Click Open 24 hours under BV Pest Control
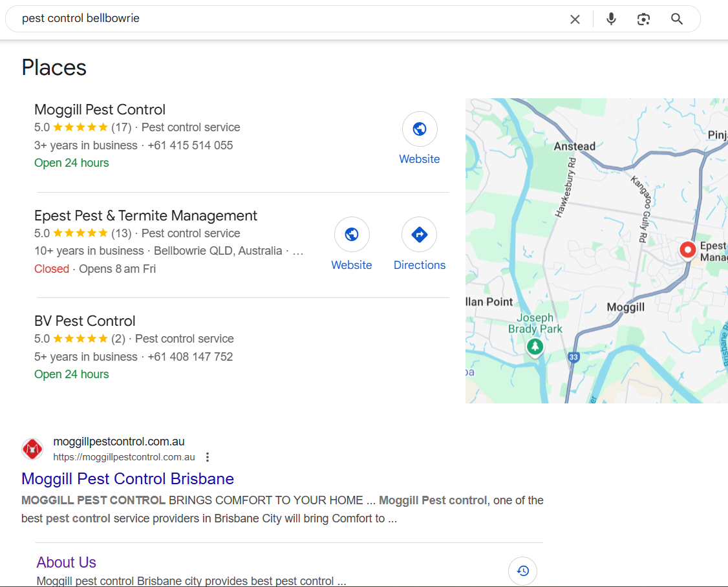 pyautogui.click(x=72, y=374)
